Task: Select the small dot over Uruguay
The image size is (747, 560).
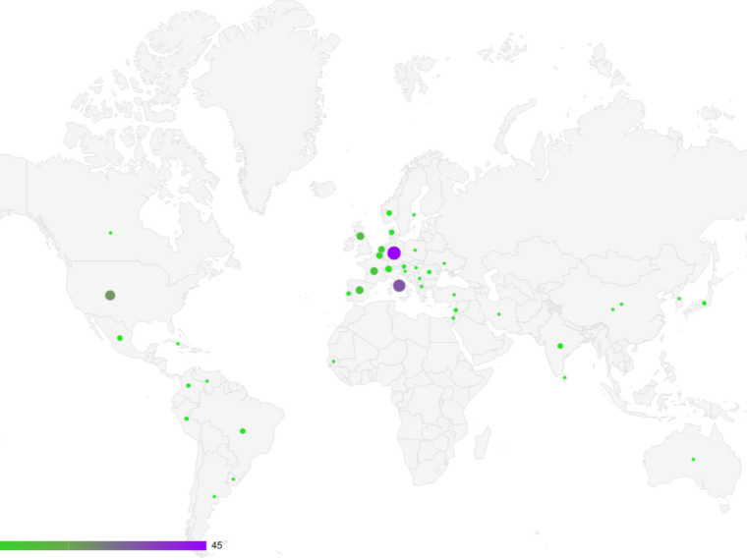Action: click(233, 479)
